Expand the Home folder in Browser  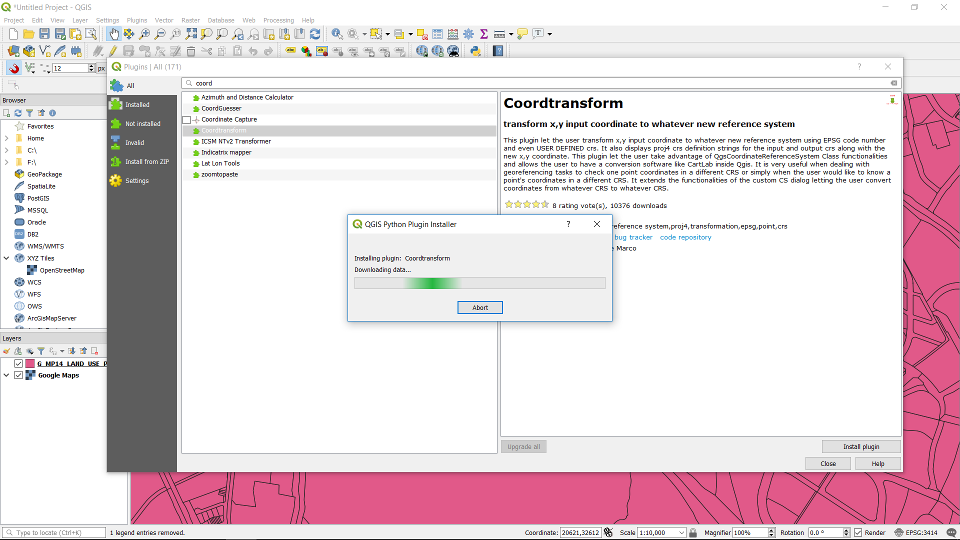coord(6,138)
